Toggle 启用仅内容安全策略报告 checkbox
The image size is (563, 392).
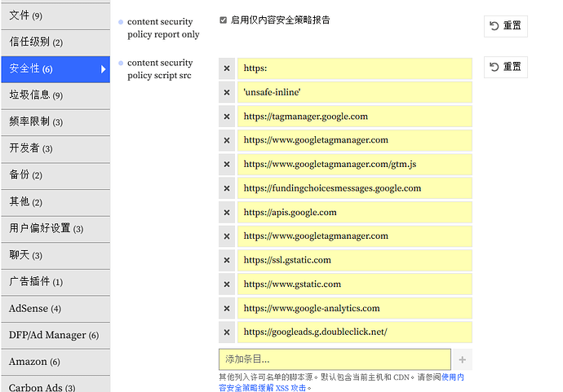click(224, 20)
